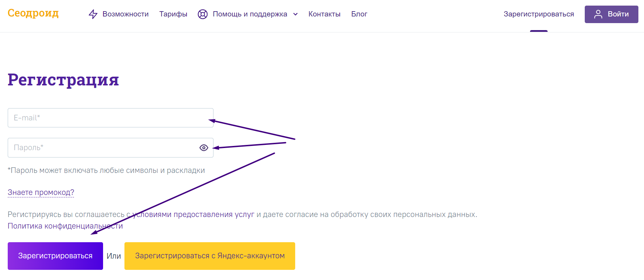Click Зарегистрироваться с Яндекс-аккаунтом button

coord(210,256)
